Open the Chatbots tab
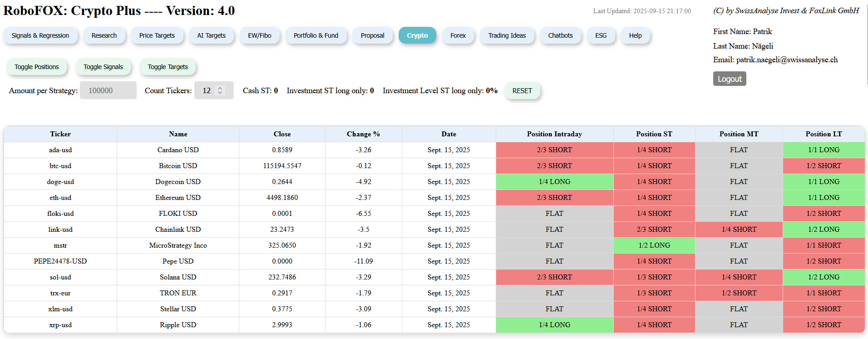 tap(560, 35)
